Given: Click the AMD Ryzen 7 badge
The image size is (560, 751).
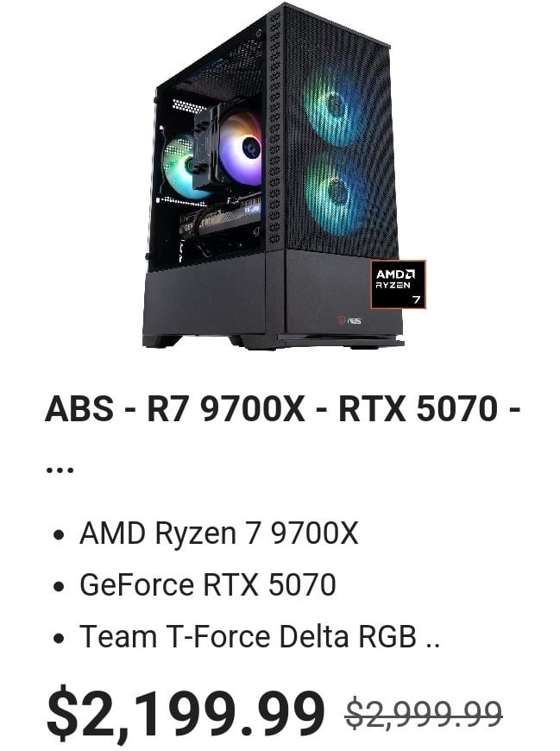Looking at the screenshot, I should coord(398,285).
